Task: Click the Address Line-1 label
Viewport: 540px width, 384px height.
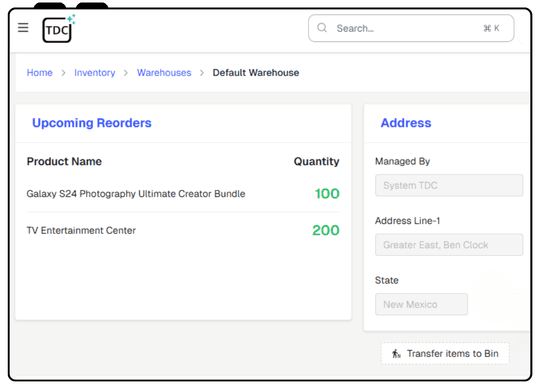Action: click(x=407, y=221)
